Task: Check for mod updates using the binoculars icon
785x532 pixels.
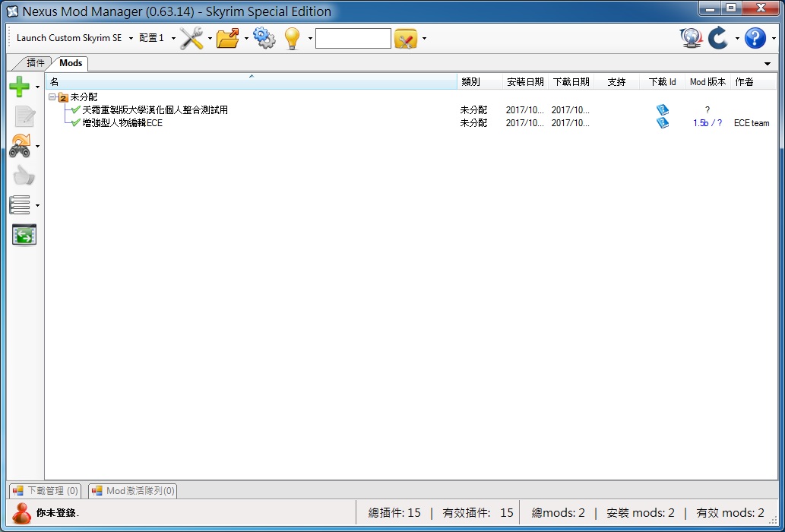Action: 21,146
